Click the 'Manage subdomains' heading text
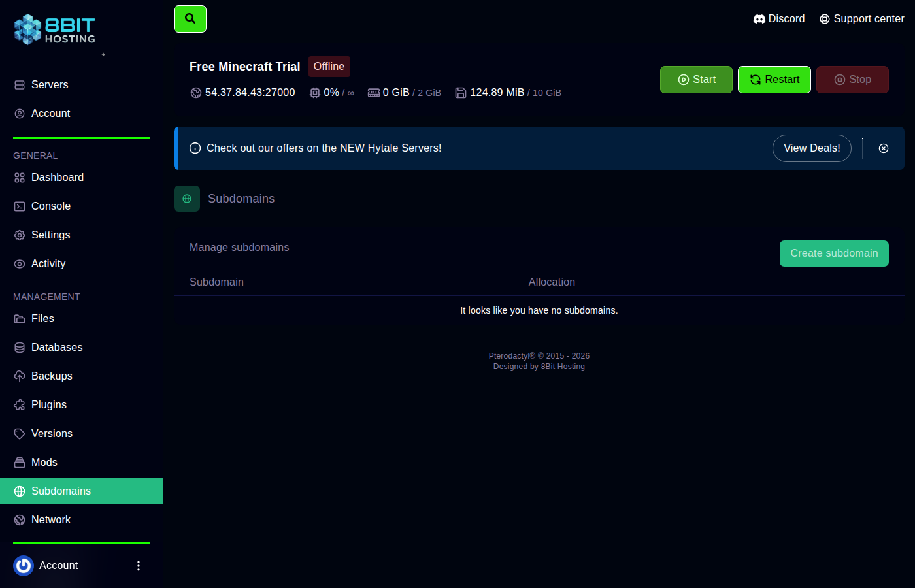Screen dimensions: 915x588 [239, 248]
